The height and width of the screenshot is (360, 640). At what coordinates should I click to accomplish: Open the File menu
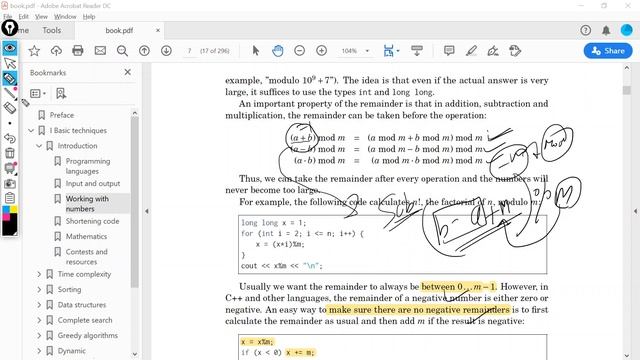tap(7, 17)
